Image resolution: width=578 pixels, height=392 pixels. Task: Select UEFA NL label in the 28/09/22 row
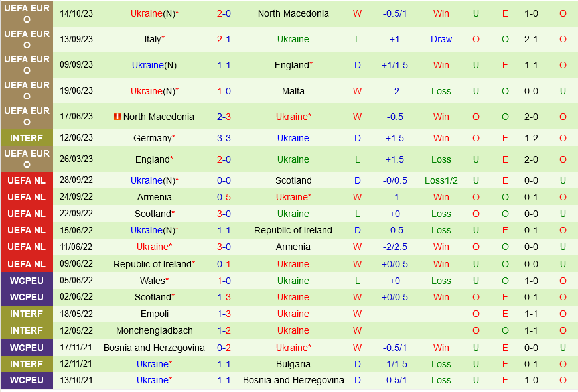click(x=27, y=180)
